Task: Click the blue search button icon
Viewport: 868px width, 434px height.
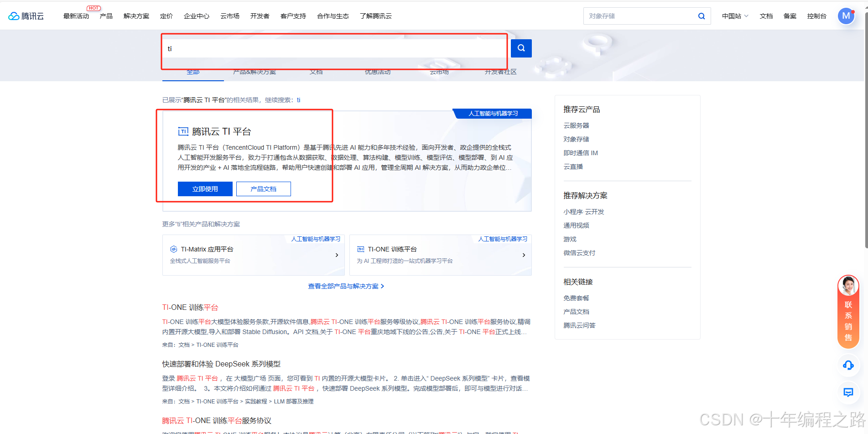Action: (521, 48)
